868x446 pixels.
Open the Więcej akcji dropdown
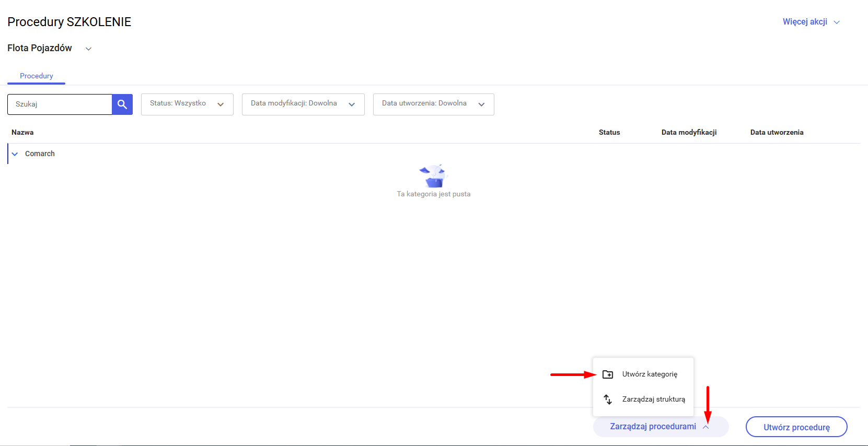point(811,22)
